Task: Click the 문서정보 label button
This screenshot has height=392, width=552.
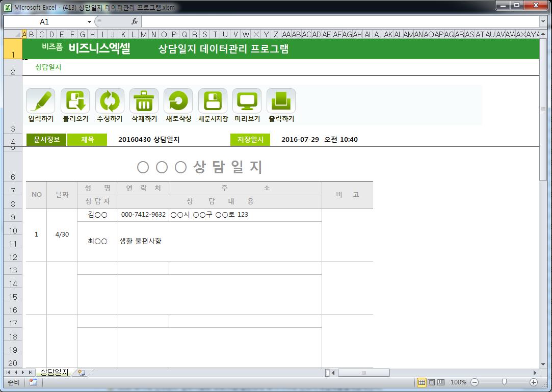Action: point(46,140)
